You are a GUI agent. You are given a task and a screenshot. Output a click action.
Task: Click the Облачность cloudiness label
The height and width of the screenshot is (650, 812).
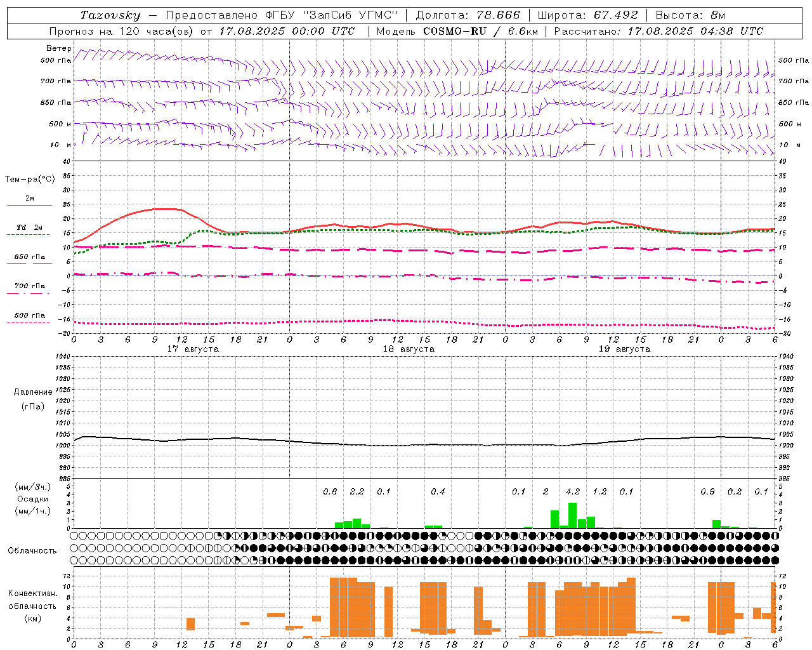click(x=32, y=551)
